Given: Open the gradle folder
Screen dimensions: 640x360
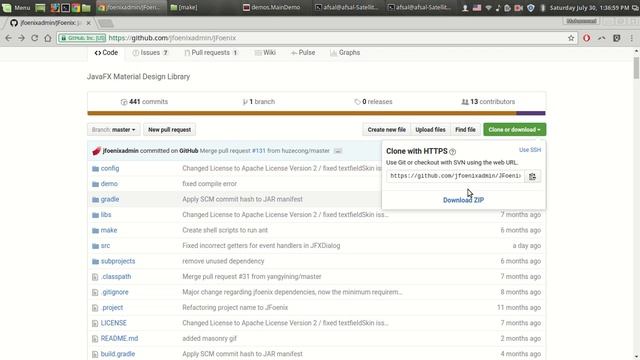Looking at the screenshot, I should (x=110, y=199).
